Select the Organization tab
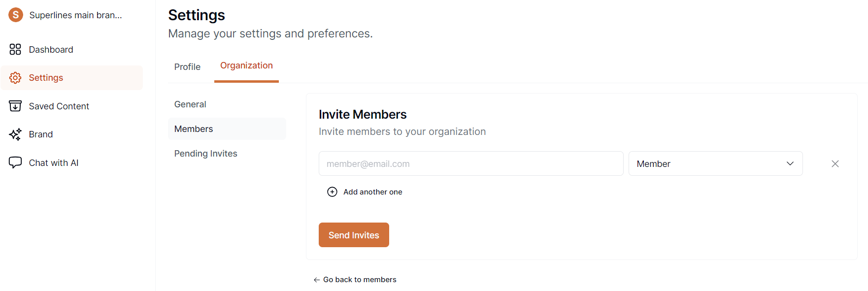 point(246,65)
